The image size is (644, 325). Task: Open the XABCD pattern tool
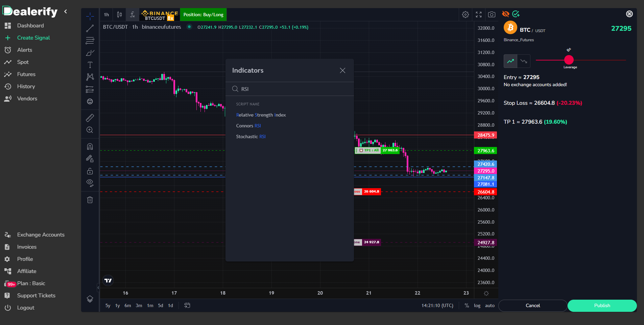(x=90, y=77)
